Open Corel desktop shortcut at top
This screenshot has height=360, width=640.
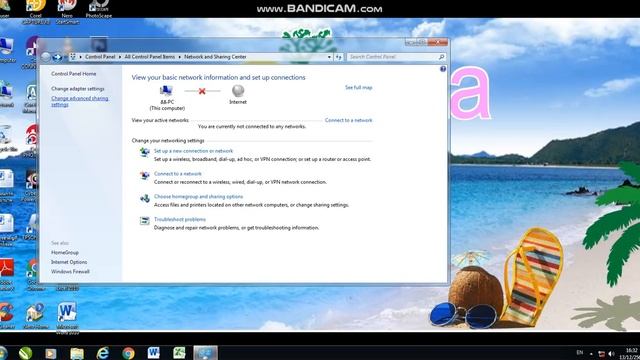tap(36, 11)
